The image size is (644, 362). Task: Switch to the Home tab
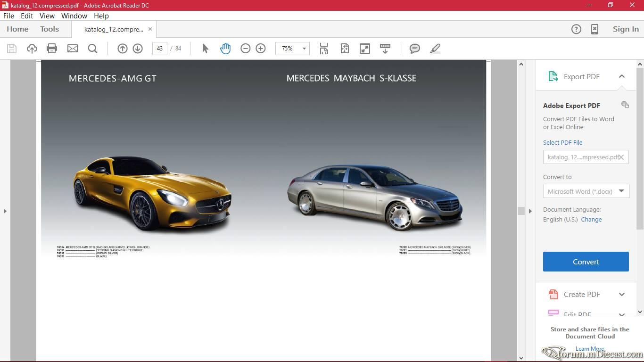(x=17, y=29)
